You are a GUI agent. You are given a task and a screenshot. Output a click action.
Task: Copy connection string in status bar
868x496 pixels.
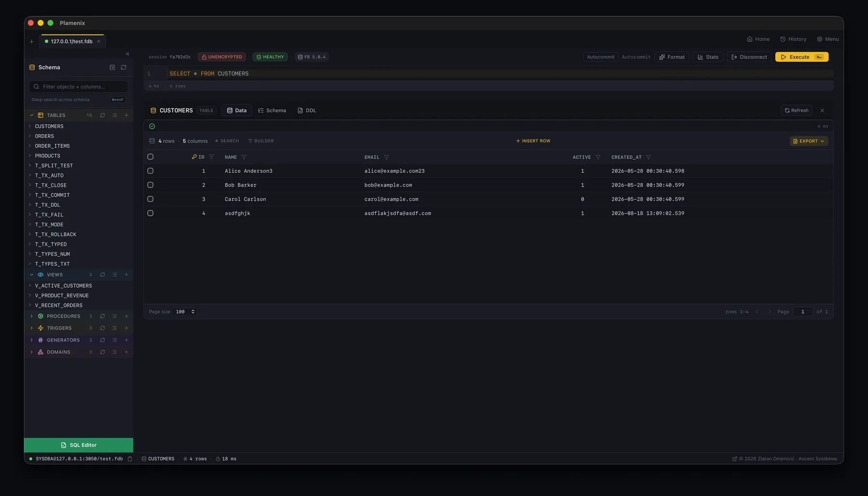coord(130,459)
